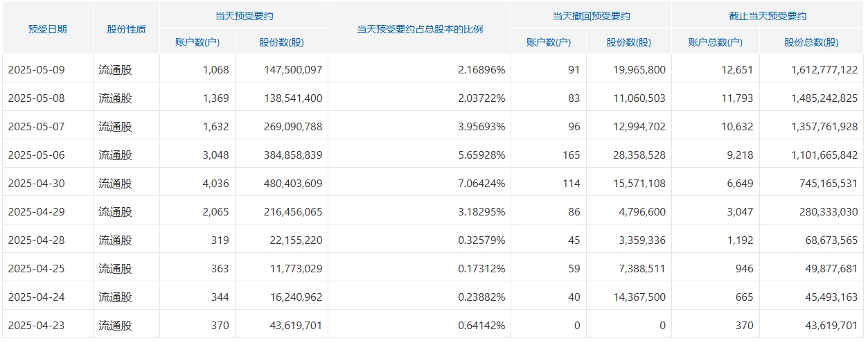Click the 当天预受要约 group header
The image size is (868, 343).
pyautogui.click(x=245, y=16)
